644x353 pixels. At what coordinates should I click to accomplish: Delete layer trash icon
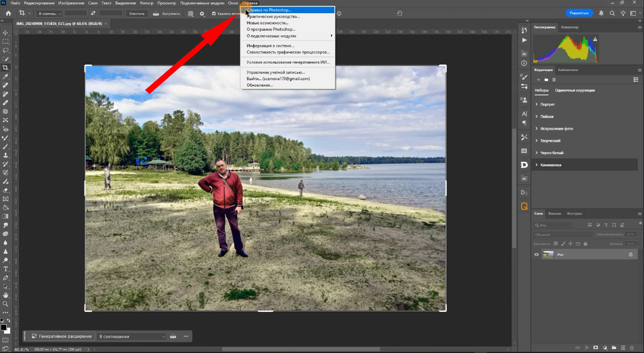tap(632, 348)
